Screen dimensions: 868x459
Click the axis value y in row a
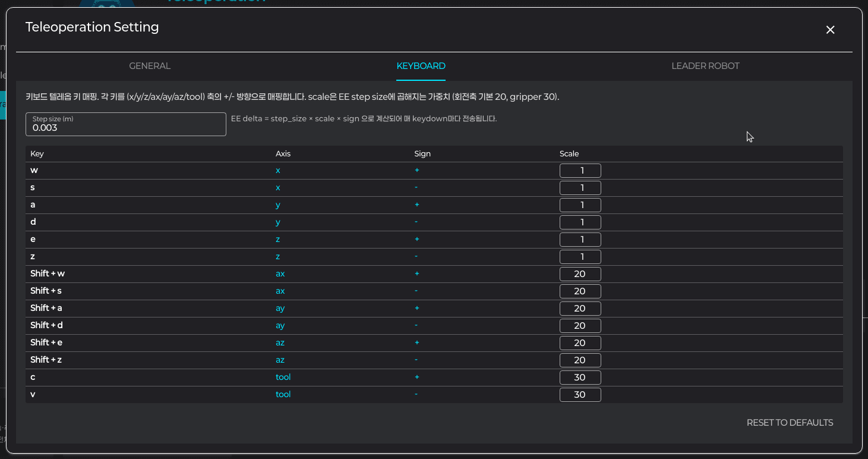pos(278,205)
